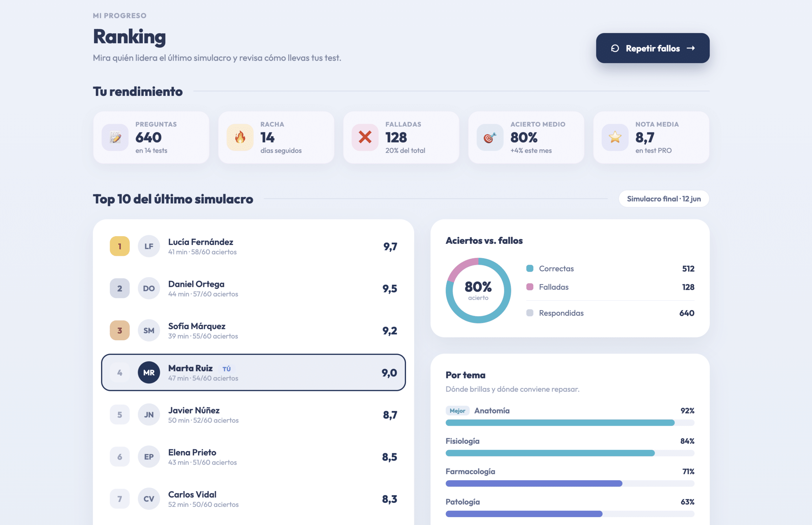812x525 pixels.
Task: Select the name Elena Prieto
Action: (192, 452)
